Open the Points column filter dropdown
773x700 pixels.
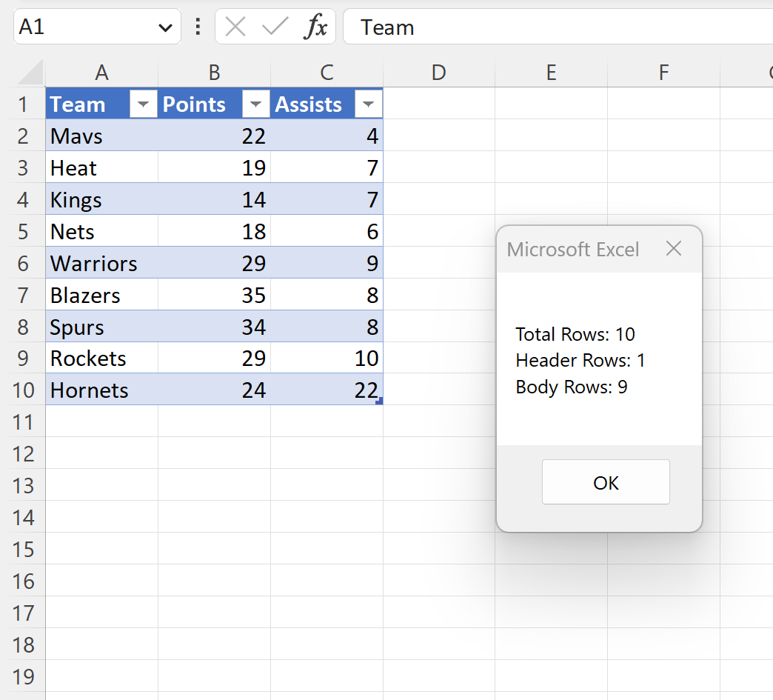click(x=256, y=104)
